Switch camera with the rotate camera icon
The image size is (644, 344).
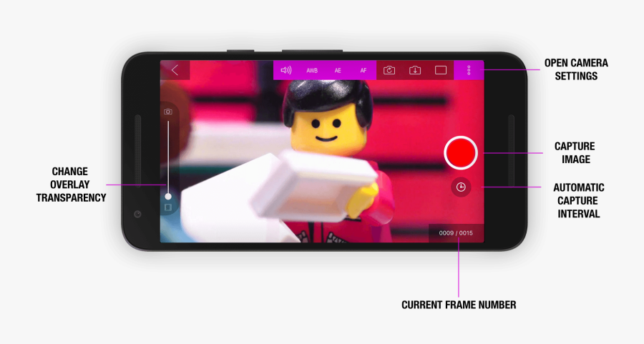tap(389, 70)
